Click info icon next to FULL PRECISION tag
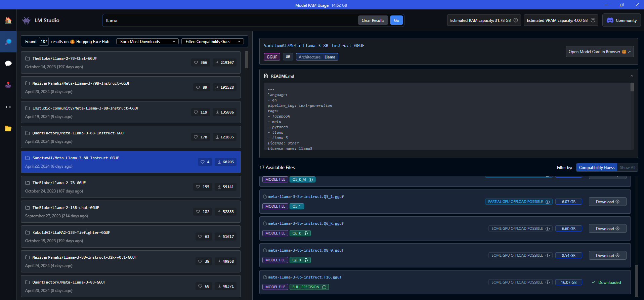The height and width of the screenshot is (300, 644). point(324,287)
